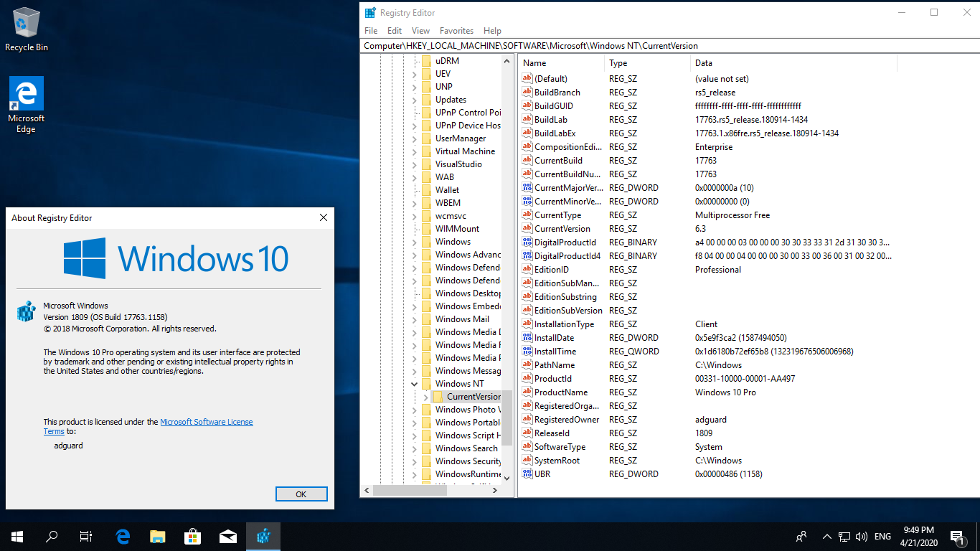Open the taskbar clock and date
The width and height of the screenshot is (980, 551).
pos(918,536)
